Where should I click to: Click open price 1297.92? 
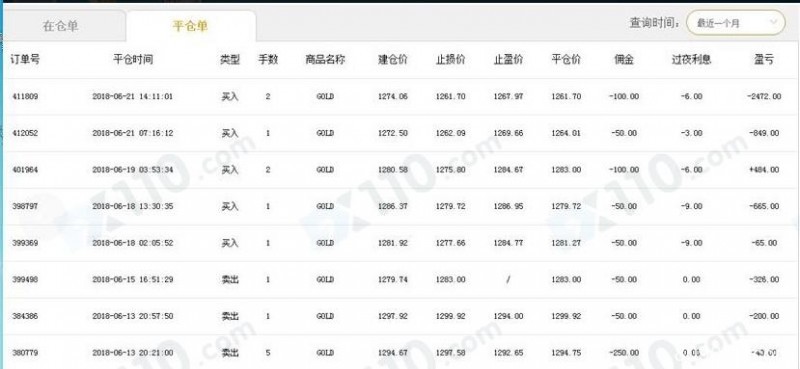[x=393, y=316]
